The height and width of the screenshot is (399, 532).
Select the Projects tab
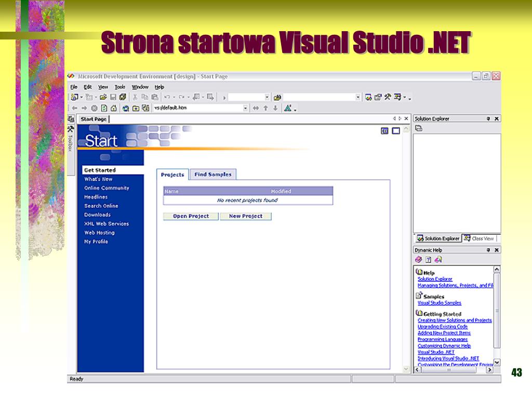[172, 175]
